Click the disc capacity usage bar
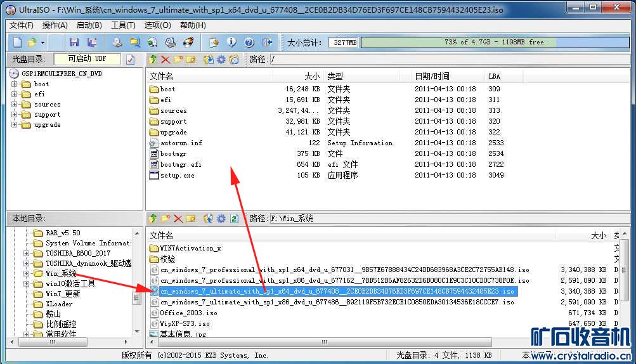Screen dimensions: 636x364 (x=495, y=42)
